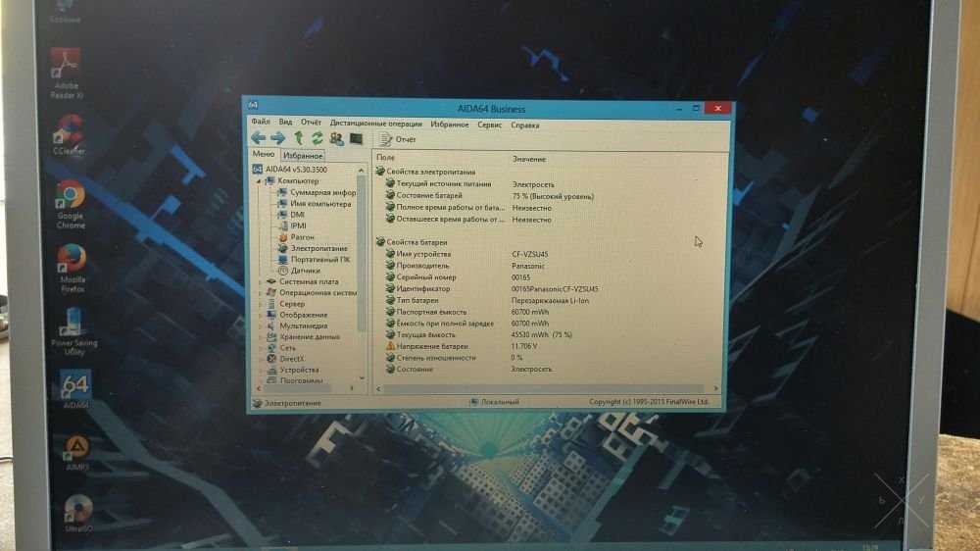Select the Датчики tree item
Viewport: 980px width, 551px height.
pos(299,271)
